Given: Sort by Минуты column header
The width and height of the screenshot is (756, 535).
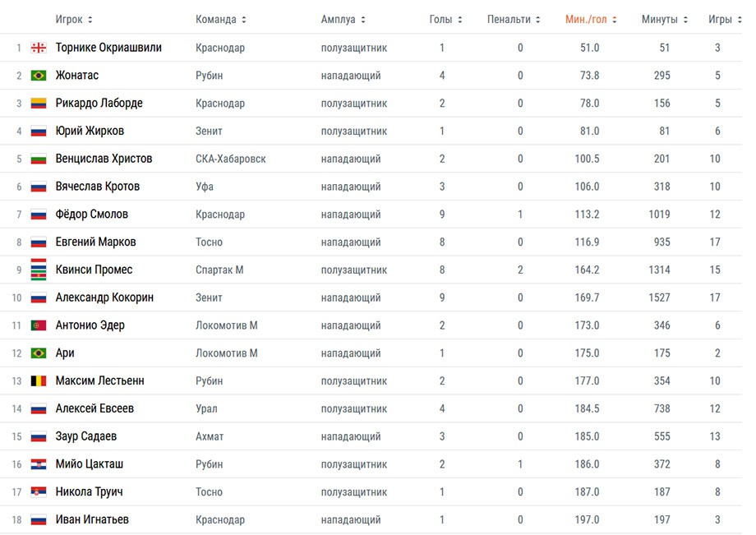Looking at the screenshot, I should pos(665,20).
